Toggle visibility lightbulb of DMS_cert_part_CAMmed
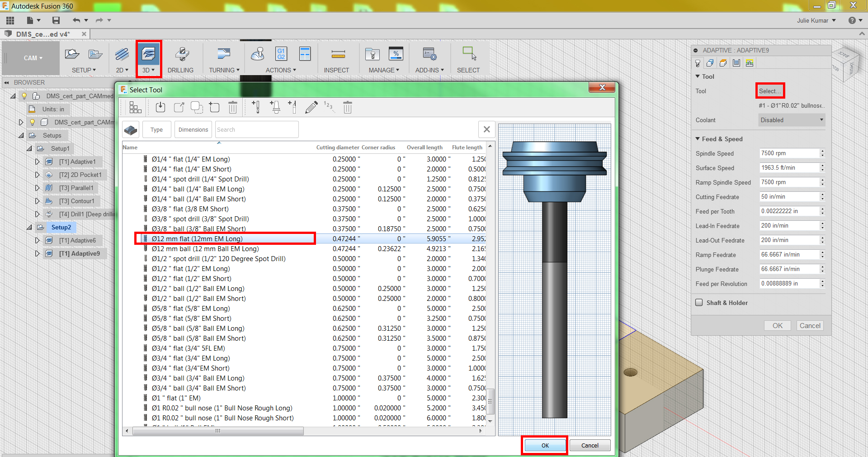The image size is (868, 457). tap(24, 96)
